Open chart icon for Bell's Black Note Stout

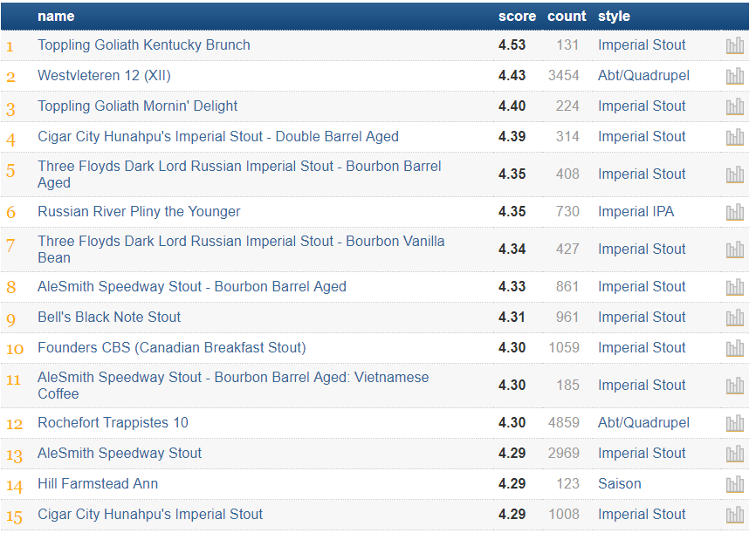[x=735, y=318]
